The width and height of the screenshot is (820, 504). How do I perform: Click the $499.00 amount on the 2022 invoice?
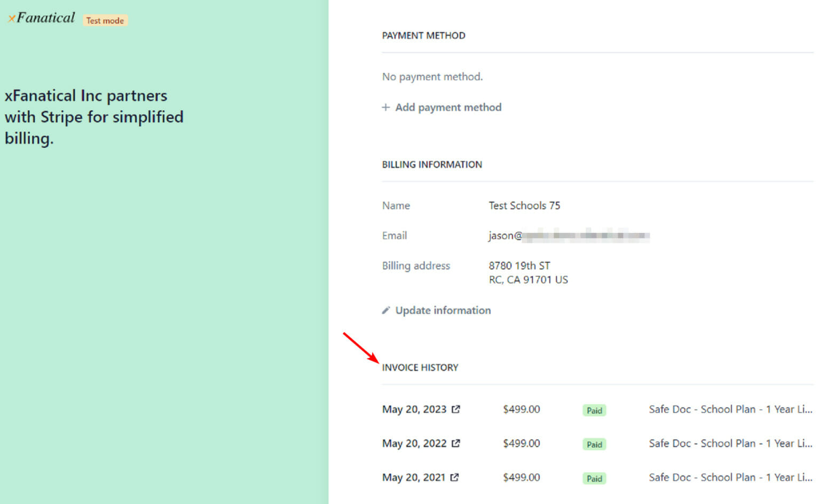tap(521, 443)
